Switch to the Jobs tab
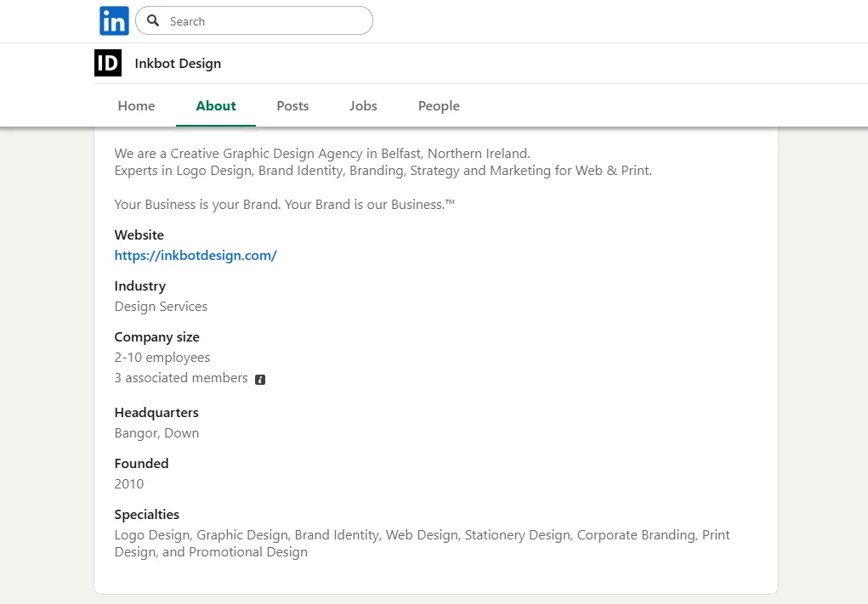 (x=363, y=105)
